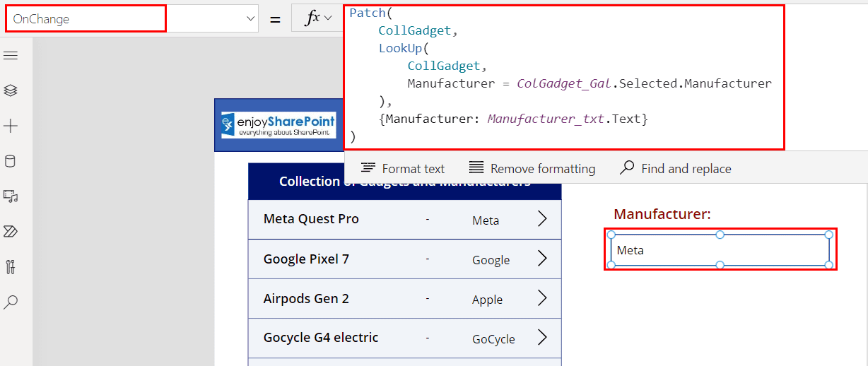Screen dimensions: 868x366
Task: Open the Power Automate flows icon
Action: point(11,232)
